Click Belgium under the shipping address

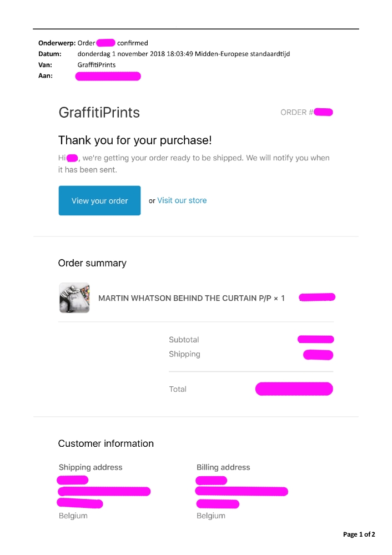click(73, 516)
